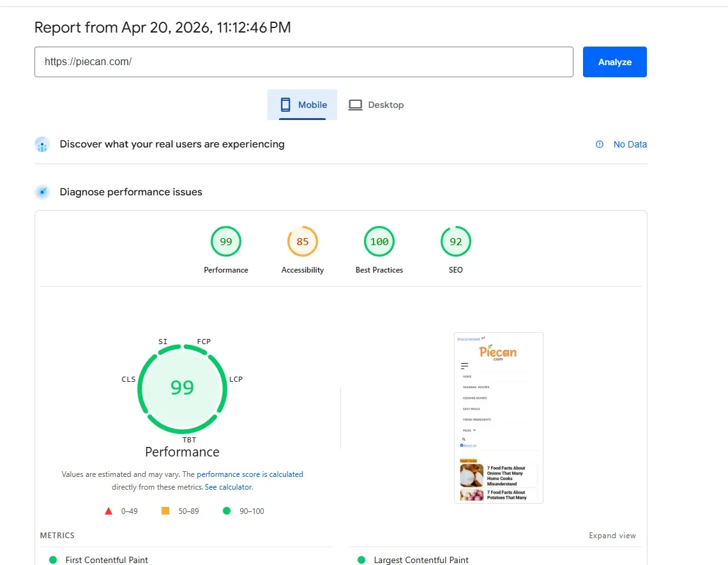Click Expand view
The image size is (728, 565).
(x=612, y=535)
